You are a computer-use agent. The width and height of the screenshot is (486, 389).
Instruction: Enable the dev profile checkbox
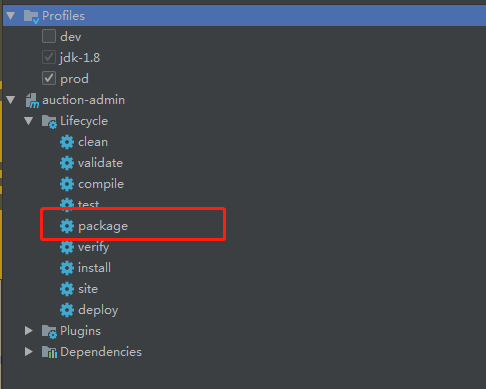pyautogui.click(x=49, y=36)
